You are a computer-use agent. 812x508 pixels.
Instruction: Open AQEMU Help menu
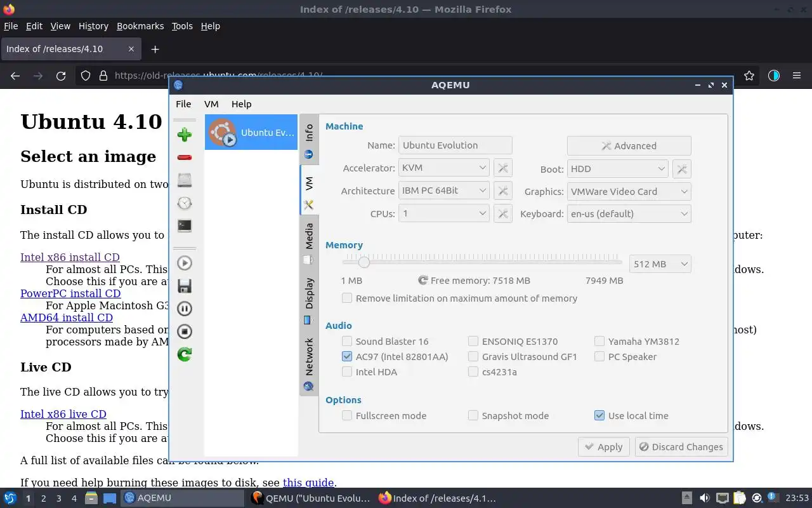pos(241,104)
